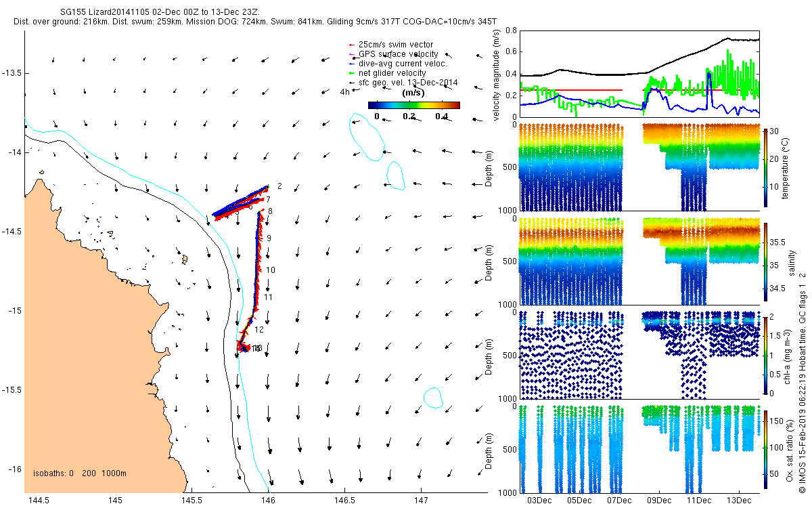Select the 'GPS surface velocity' legend entry

(398, 54)
